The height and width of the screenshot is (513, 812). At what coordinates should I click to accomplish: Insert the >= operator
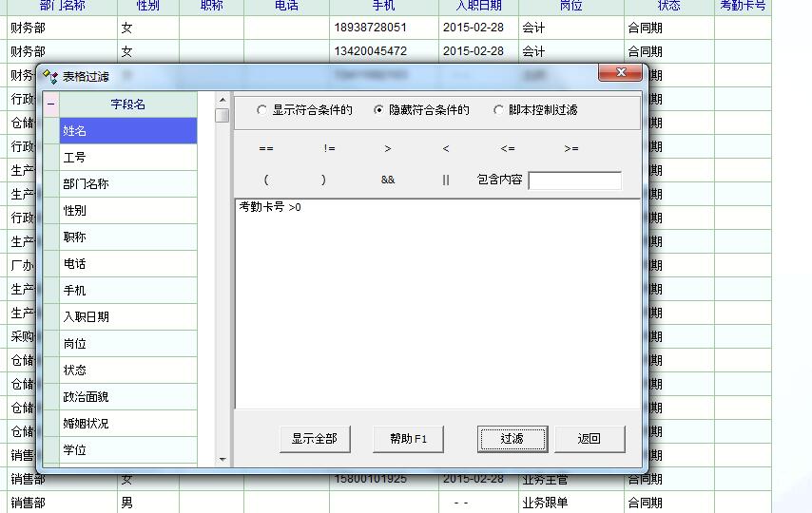570,149
